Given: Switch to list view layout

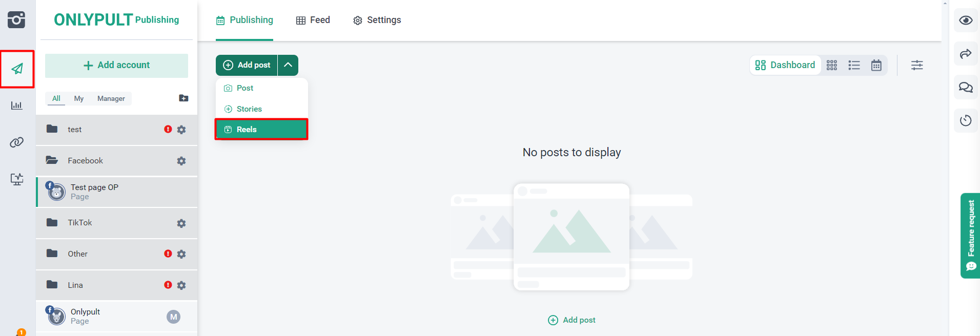Looking at the screenshot, I should pos(854,65).
